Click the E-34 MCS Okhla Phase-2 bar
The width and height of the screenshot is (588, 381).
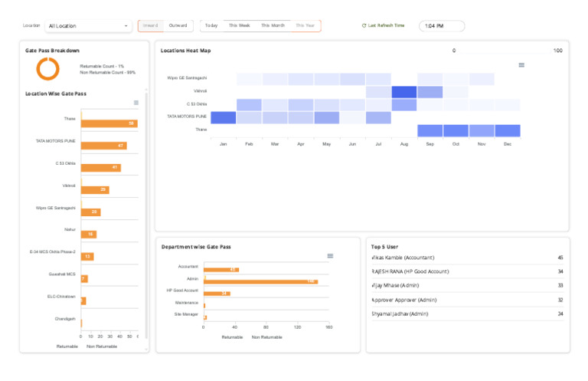87,256
